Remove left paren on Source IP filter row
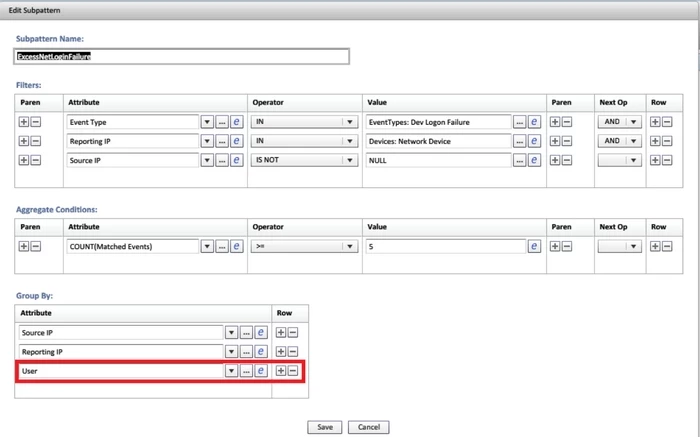Viewport: 700px width, 437px height. (36, 160)
